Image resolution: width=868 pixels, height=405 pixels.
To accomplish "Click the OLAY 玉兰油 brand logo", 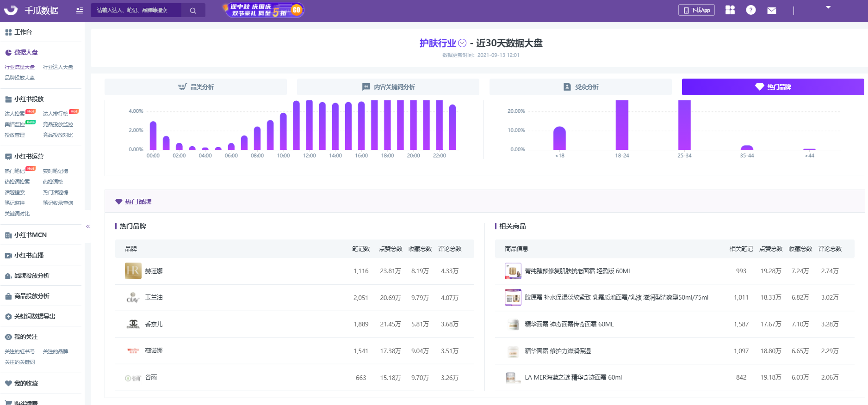I will (133, 298).
